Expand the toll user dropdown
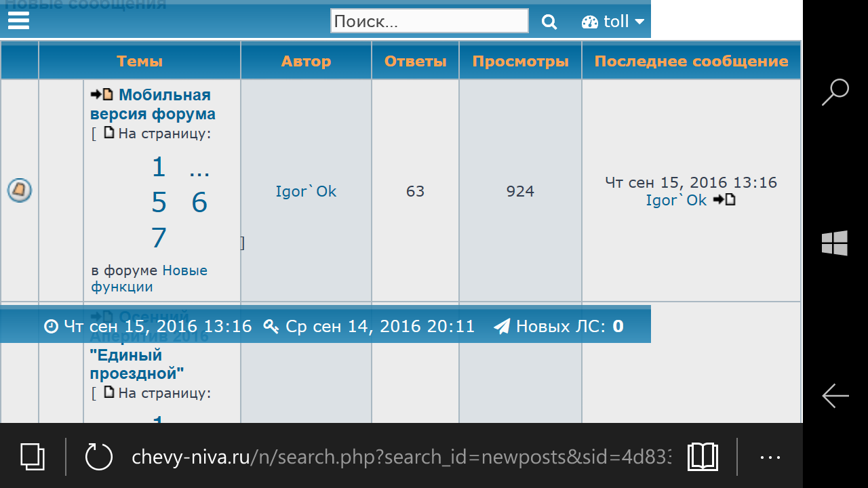The width and height of the screenshot is (868, 488). pyautogui.click(x=613, y=22)
